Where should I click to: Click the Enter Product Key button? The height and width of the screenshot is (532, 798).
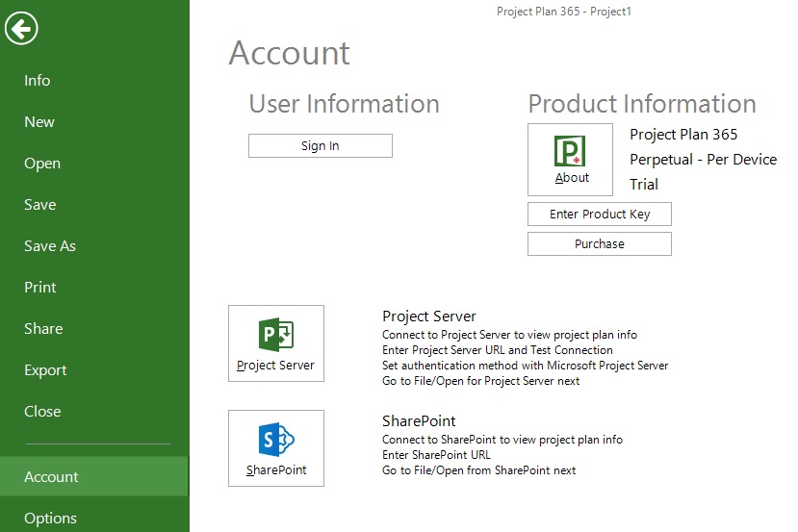coord(600,215)
